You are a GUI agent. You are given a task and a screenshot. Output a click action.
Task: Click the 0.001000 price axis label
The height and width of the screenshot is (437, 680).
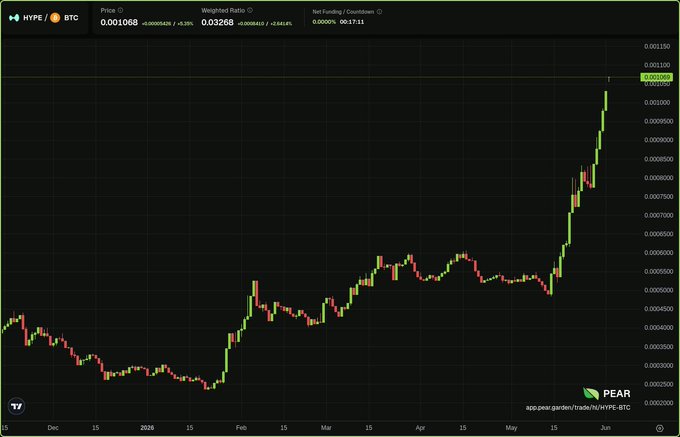tap(657, 102)
